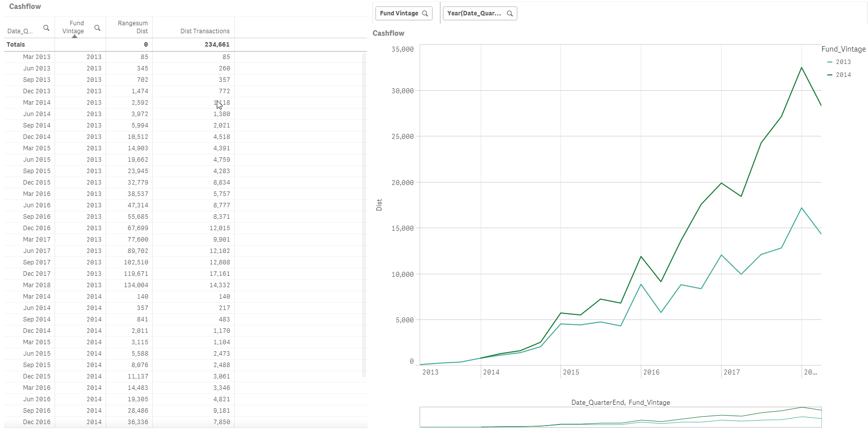Click the 20,000 y-axis label
This screenshot has height=436, width=868.
402,183
